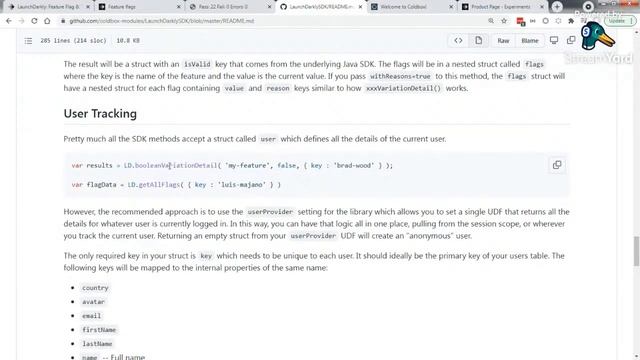Click 'LD.booleanVariationDetail' in the code block
The image size is (640, 360).
(170, 166)
